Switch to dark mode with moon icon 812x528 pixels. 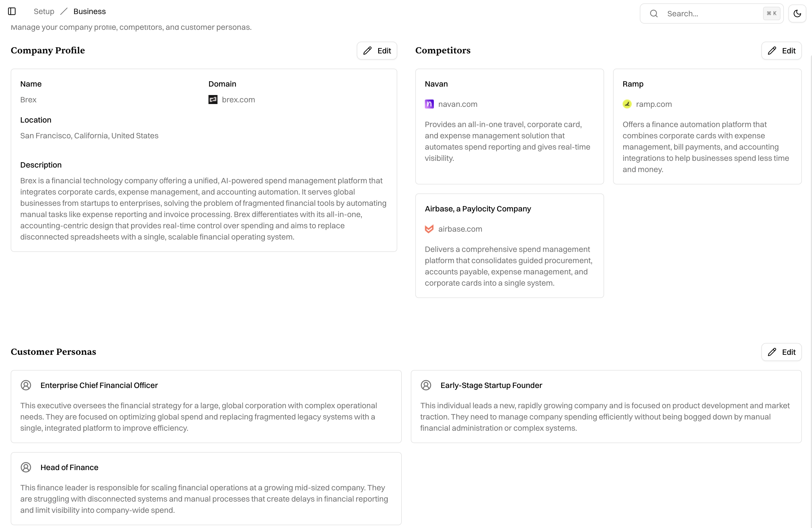coord(797,13)
